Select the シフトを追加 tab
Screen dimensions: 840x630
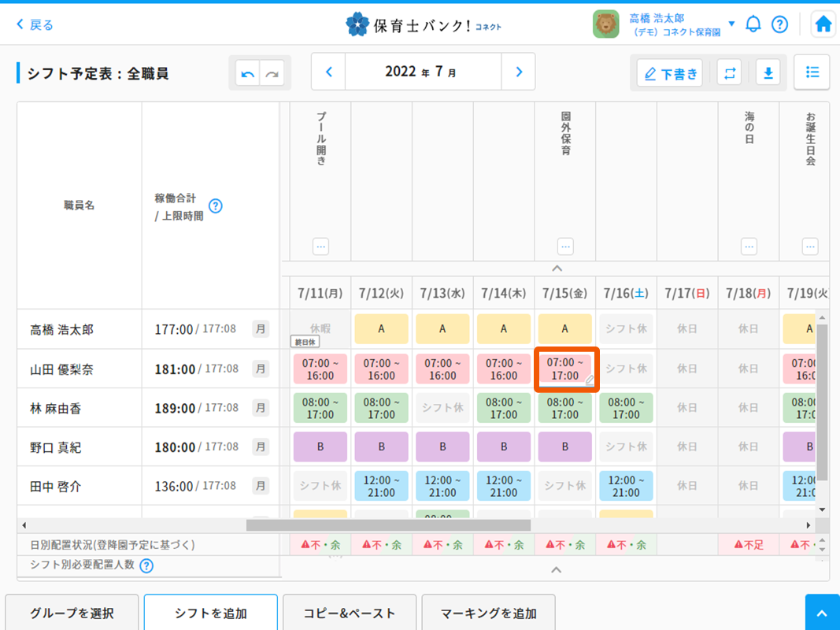(x=211, y=613)
